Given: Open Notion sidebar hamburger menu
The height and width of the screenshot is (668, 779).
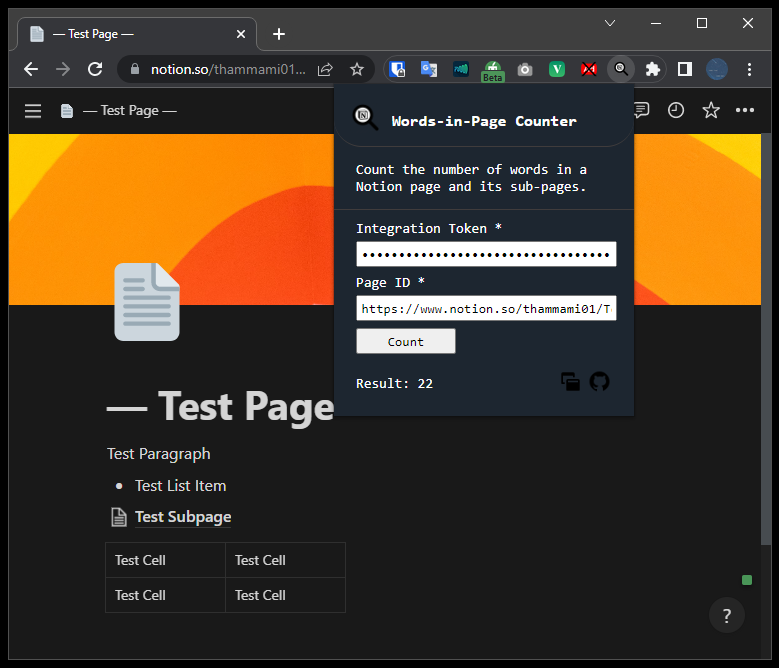Looking at the screenshot, I should [x=33, y=110].
